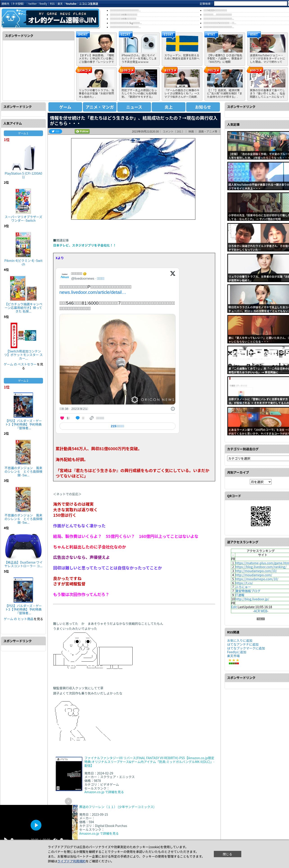Open 楽天市場 link under RSS関連
This screenshot has width=289, height=868.
coord(233,656)
